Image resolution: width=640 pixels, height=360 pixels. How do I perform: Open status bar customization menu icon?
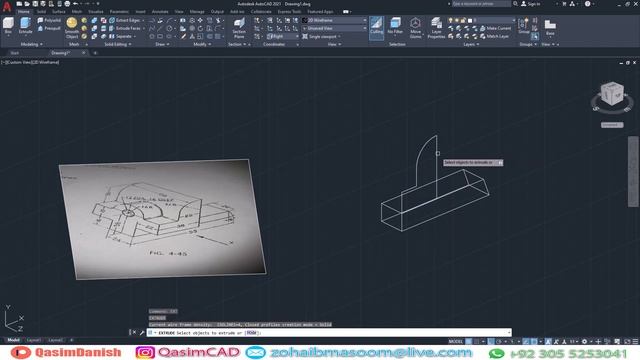pyautogui.click(x=636, y=342)
